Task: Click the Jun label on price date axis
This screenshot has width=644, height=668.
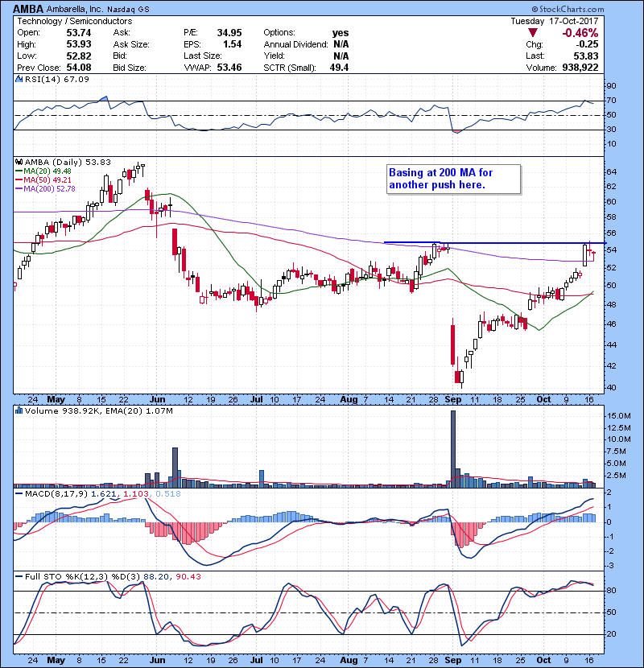Action: (x=157, y=400)
